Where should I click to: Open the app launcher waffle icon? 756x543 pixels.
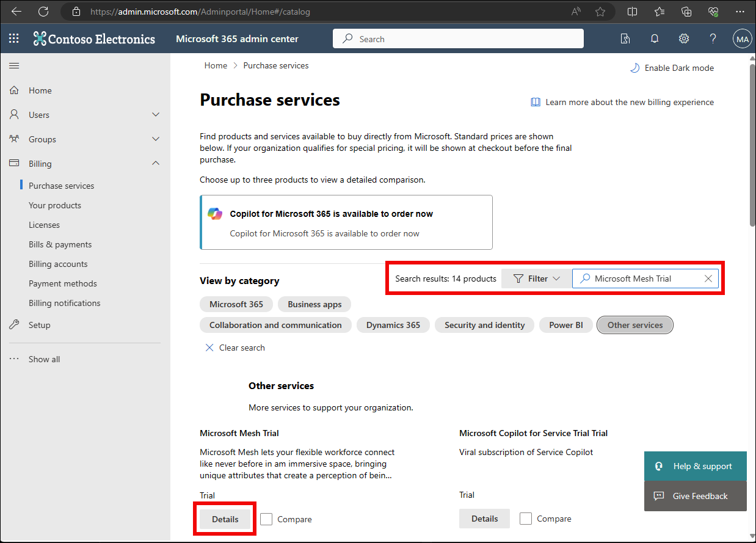13,38
